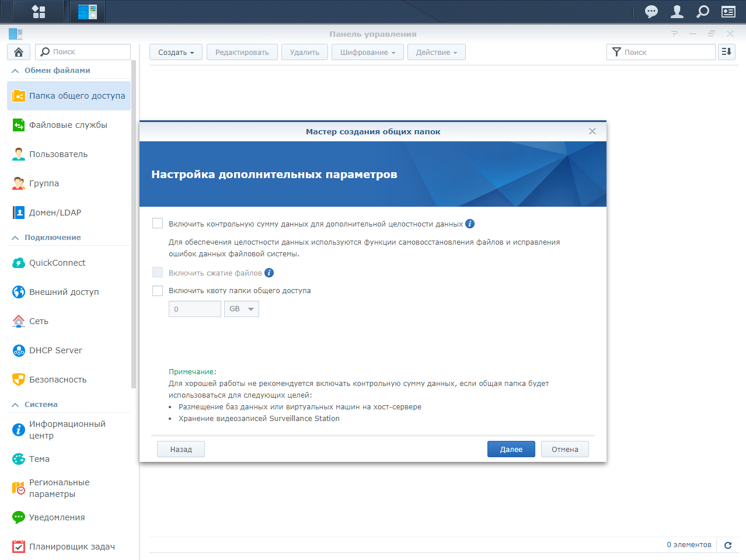Screen dimensions: 746x560
Task: Open Региональные параметры icon
Action: point(19,488)
